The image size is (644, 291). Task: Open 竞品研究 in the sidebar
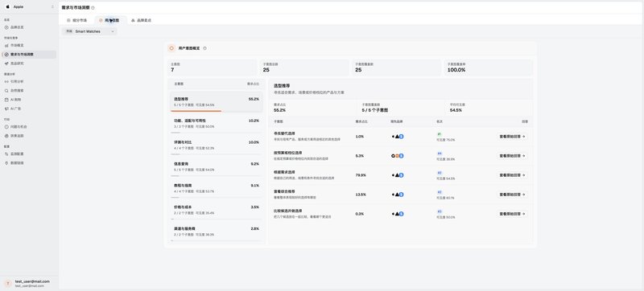point(28,64)
